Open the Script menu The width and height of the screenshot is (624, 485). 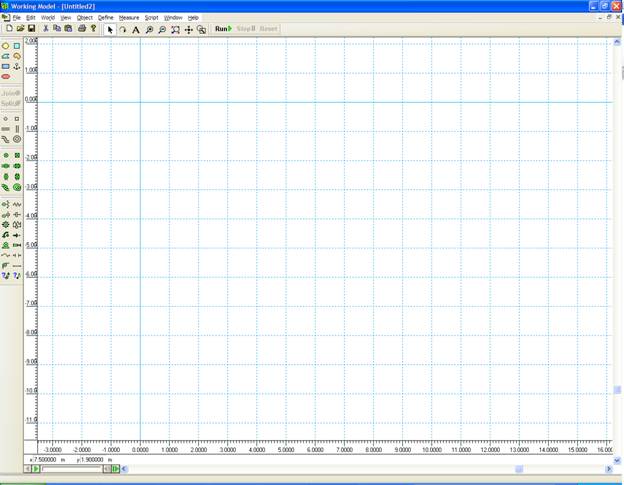151,18
